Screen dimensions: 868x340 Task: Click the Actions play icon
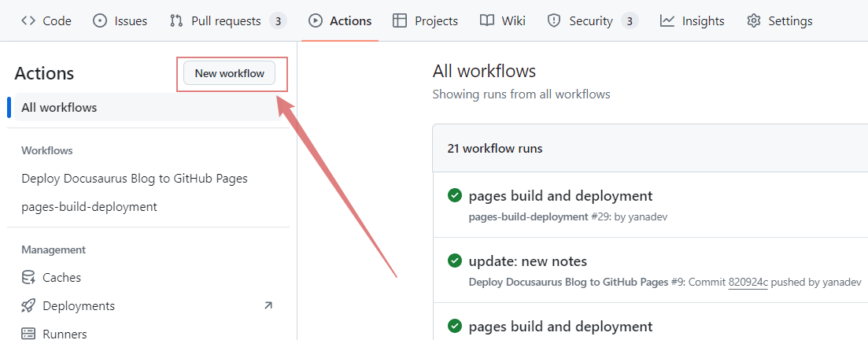316,21
